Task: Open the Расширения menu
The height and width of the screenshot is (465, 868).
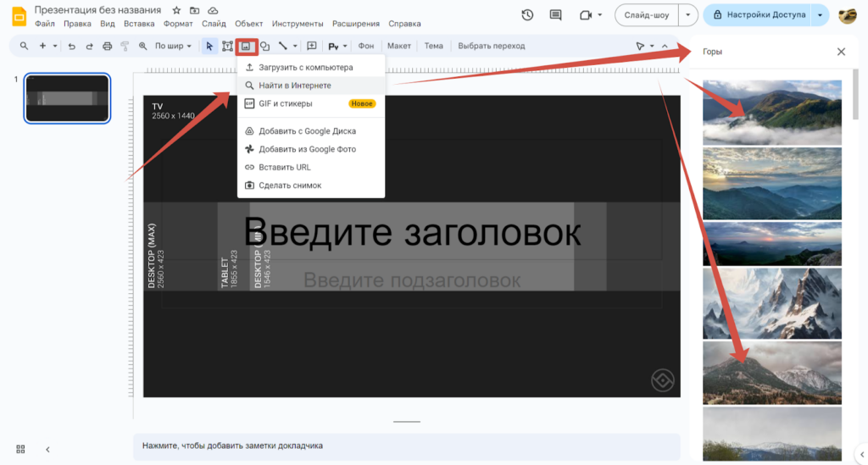Action: [356, 24]
